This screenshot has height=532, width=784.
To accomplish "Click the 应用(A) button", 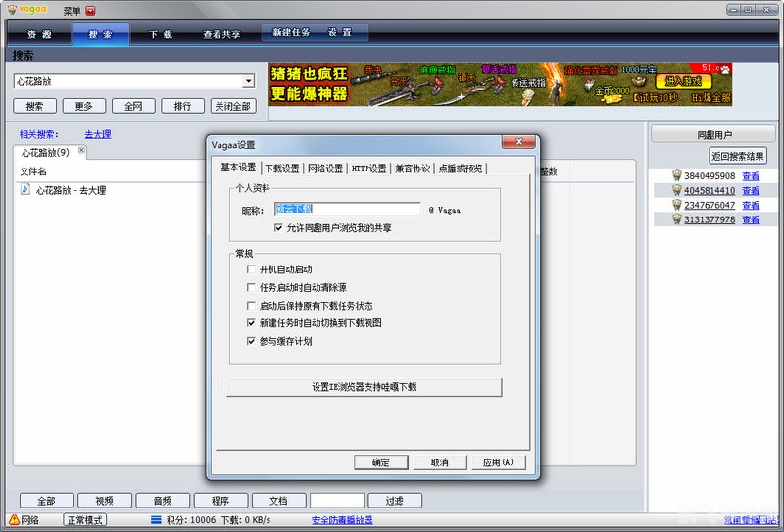I will point(498,462).
